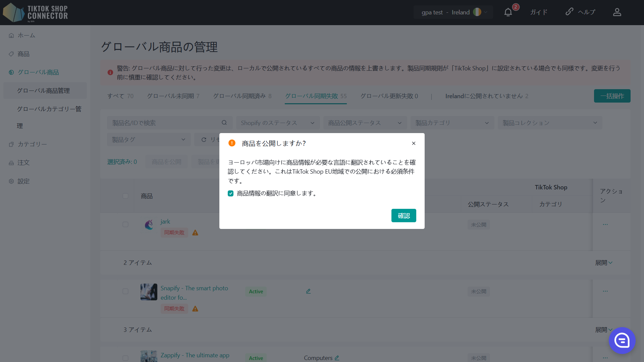
Task: Click the Snapify product thumbnail
Action: click(149, 292)
